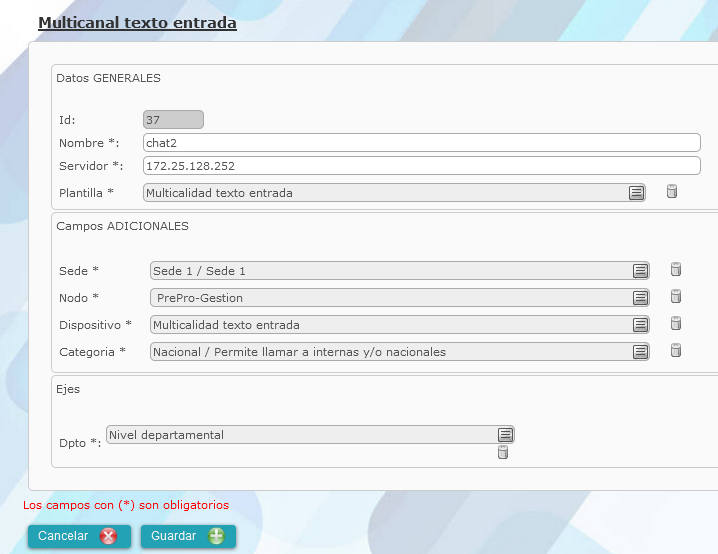The image size is (718, 554).
Task: Open the Dpto list selector icon
Action: click(x=505, y=435)
